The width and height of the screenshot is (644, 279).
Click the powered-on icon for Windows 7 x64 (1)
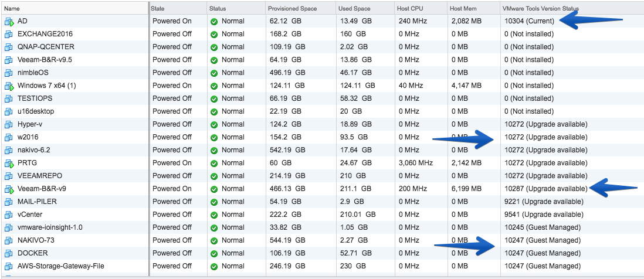tap(9, 86)
